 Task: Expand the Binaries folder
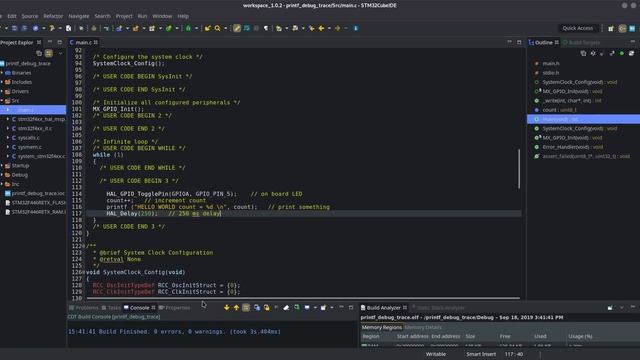point(2,73)
